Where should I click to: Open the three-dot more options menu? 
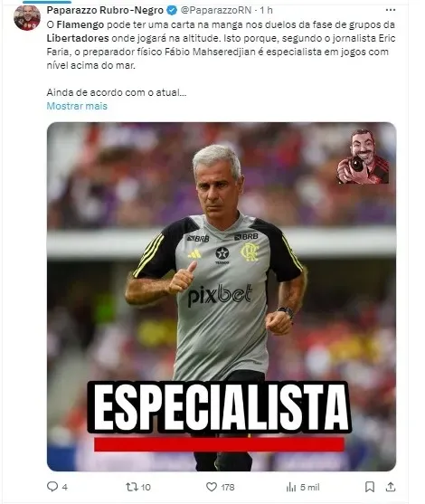pyautogui.click(x=391, y=10)
